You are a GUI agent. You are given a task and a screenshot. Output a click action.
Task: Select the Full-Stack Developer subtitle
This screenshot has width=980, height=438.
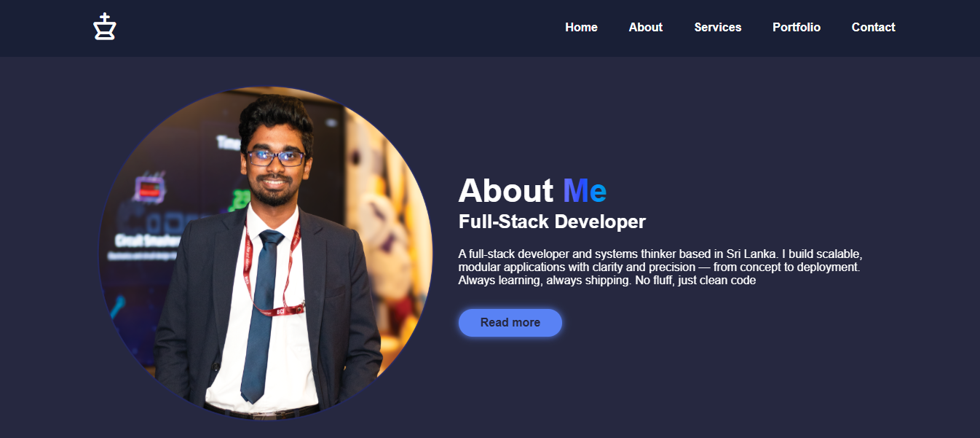552,222
